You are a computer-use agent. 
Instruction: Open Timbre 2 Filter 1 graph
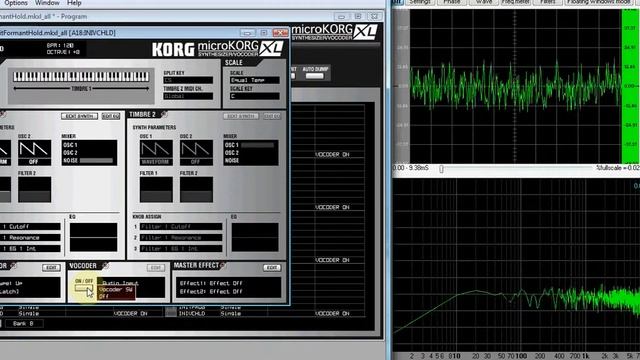click(156, 189)
